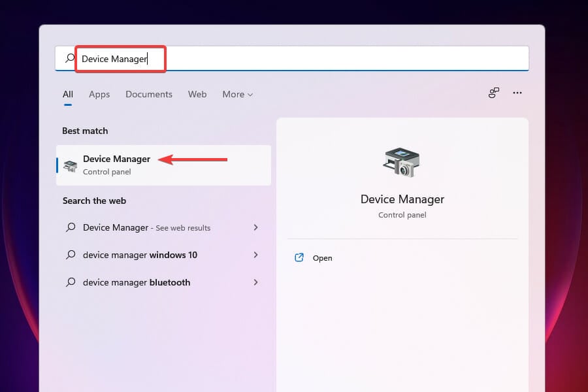Select 'Device Manager - See web results' suggestion

pos(163,228)
